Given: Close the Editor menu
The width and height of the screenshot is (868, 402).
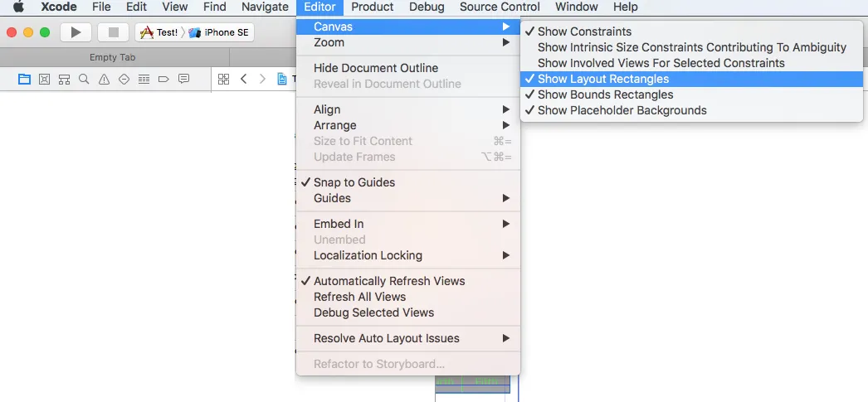Looking at the screenshot, I should [x=320, y=7].
